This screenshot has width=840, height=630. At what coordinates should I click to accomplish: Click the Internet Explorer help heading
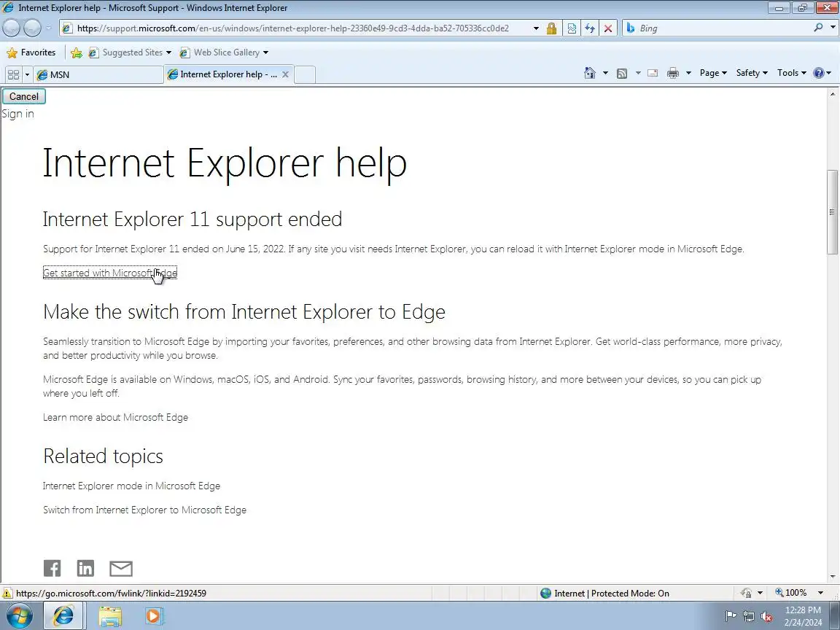[225, 163]
